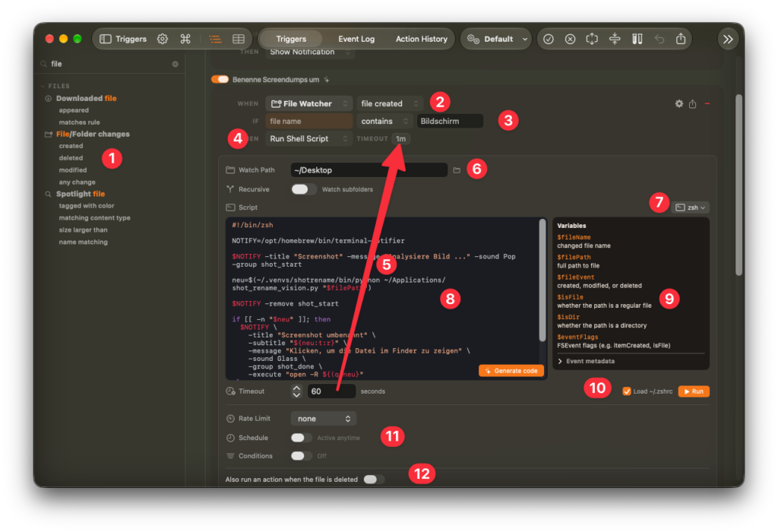Image resolution: width=778 pixels, height=532 pixels.
Task: Click the columns library toolbar icon
Action: (x=637, y=39)
